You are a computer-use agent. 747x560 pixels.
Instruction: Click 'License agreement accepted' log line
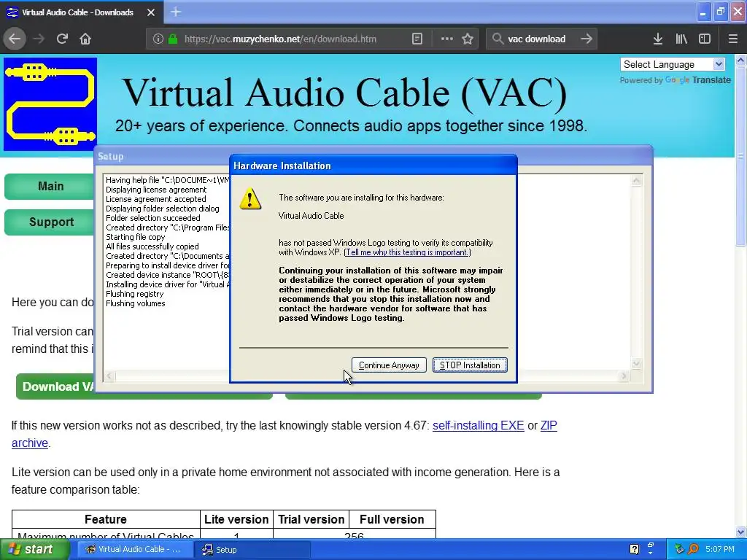click(156, 199)
